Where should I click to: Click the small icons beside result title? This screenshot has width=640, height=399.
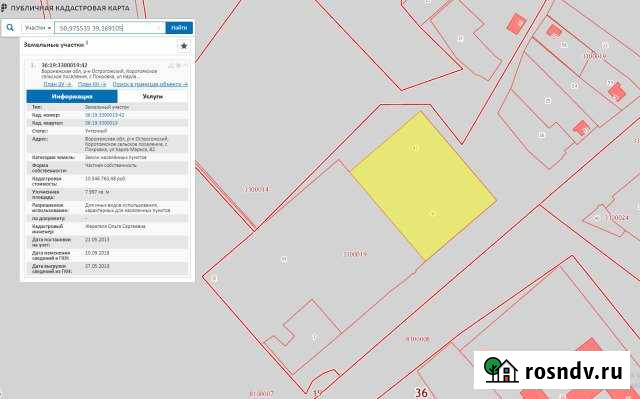click(x=178, y=65)
